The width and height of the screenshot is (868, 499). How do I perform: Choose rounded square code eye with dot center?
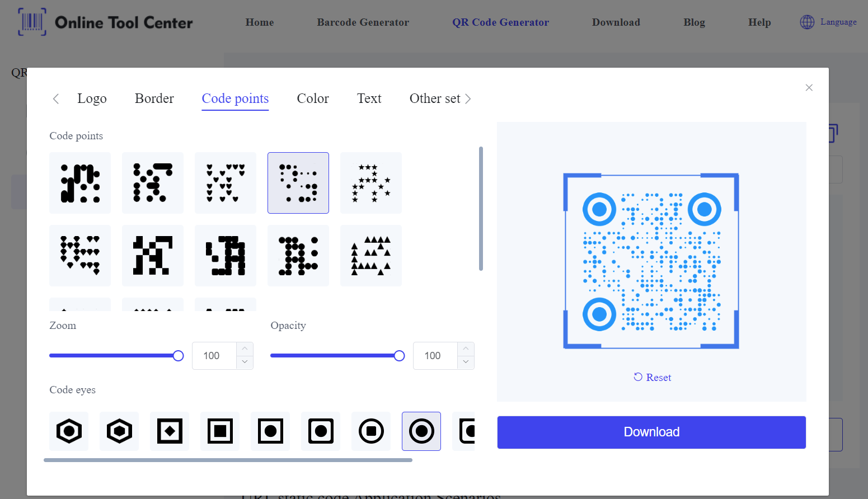click(321, 431)
